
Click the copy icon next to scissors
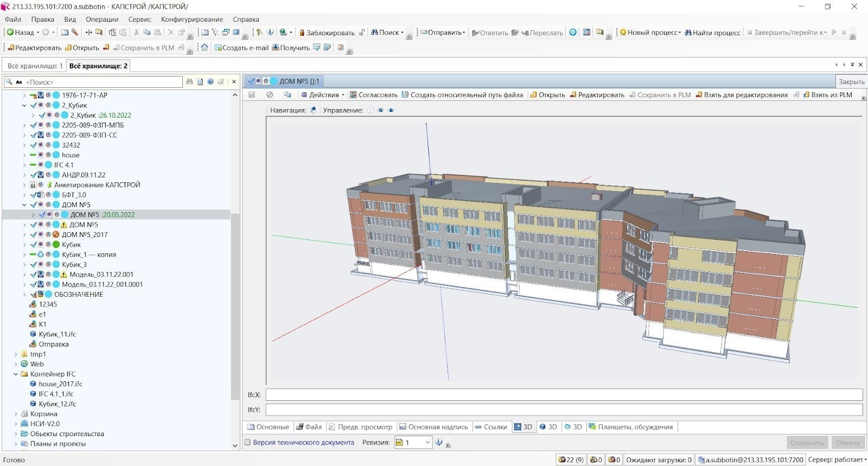click(x=146, y=33)
